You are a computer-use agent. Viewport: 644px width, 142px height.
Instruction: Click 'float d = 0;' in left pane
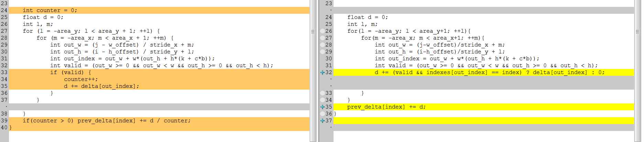point(43,17)
